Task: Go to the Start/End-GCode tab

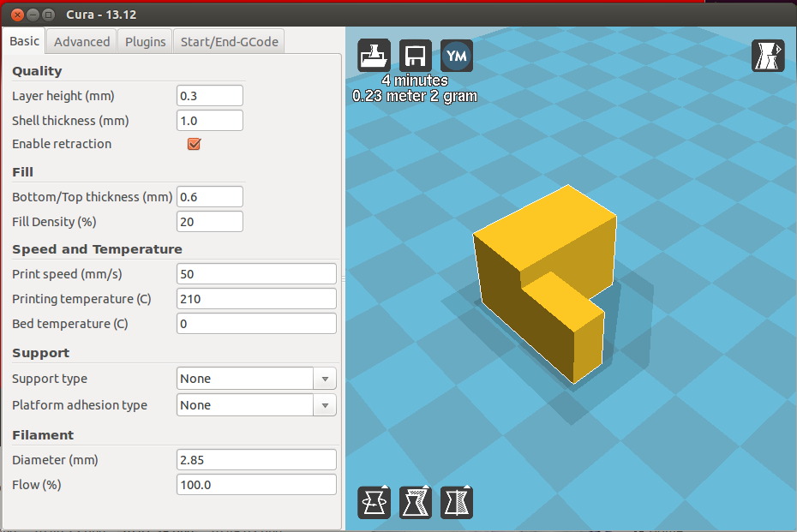Action: (229, 41)
